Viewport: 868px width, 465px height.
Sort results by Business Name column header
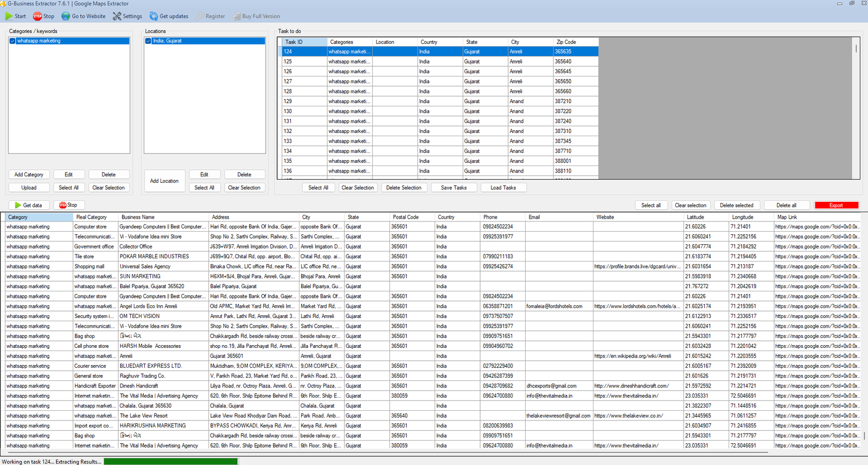138,217
